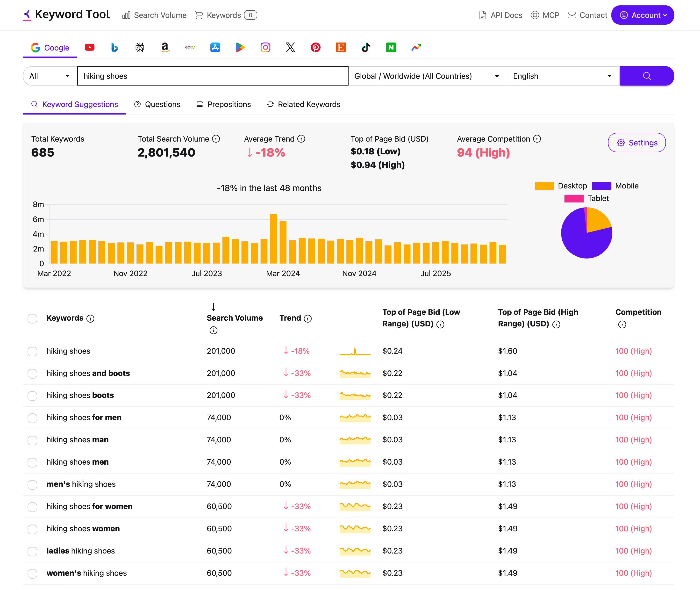
Task: Toggle the Mobile legend swatch
Action: click(x=601, y=186)
